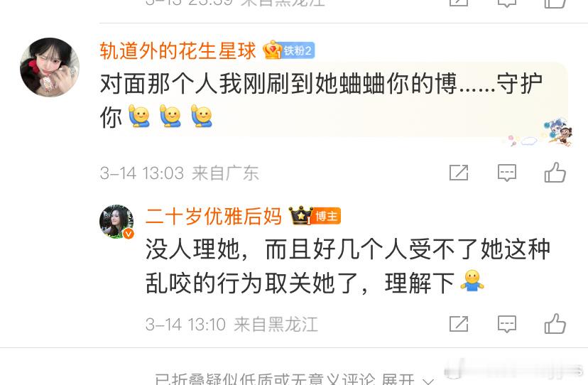Open 二十岁优雅后妈's profile avatar

coord(116,222)
